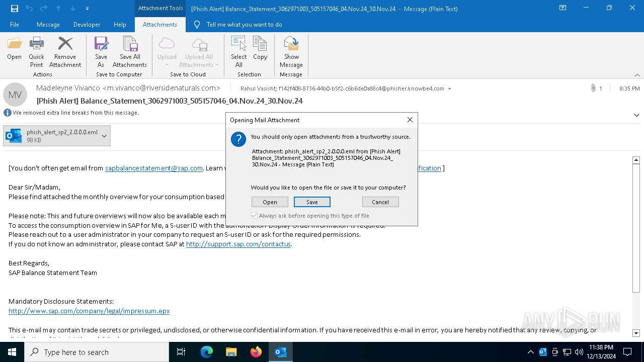This screenshot has width=644, height=362.
Task: Click the Outlook taskbar icon
Action: click(x=281, y=352)
